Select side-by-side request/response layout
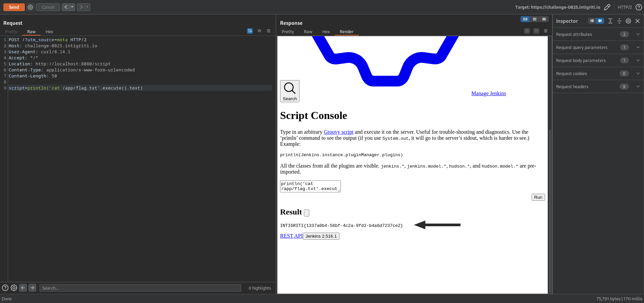644x303 pixels. [525, 19]
